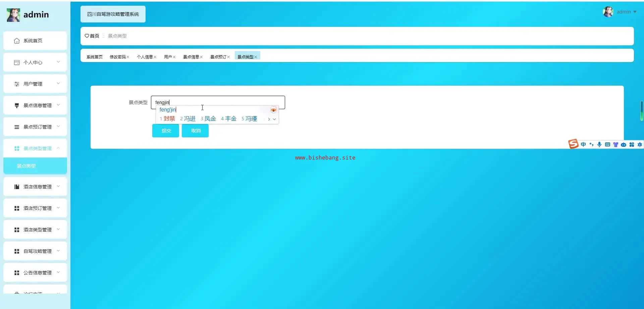Open the IME soft keyboard icon
The image size is (644, 309).
pos(607,144)
